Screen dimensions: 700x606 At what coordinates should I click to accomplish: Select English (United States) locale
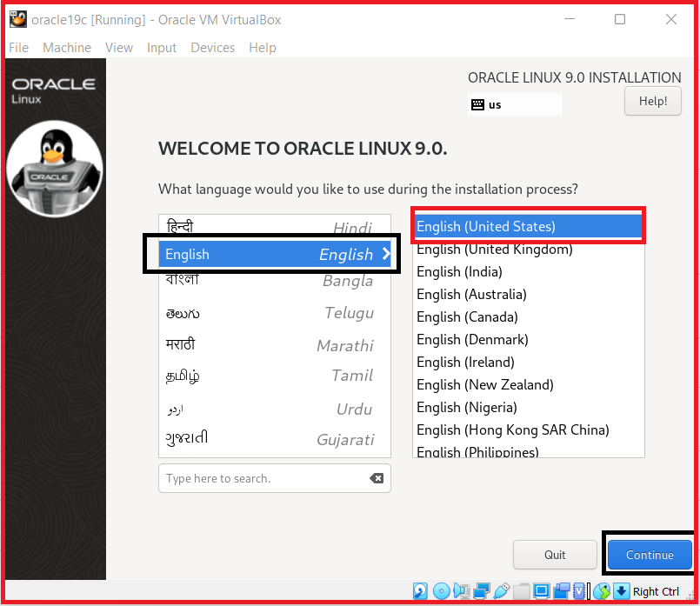click(x=529, y=226)
